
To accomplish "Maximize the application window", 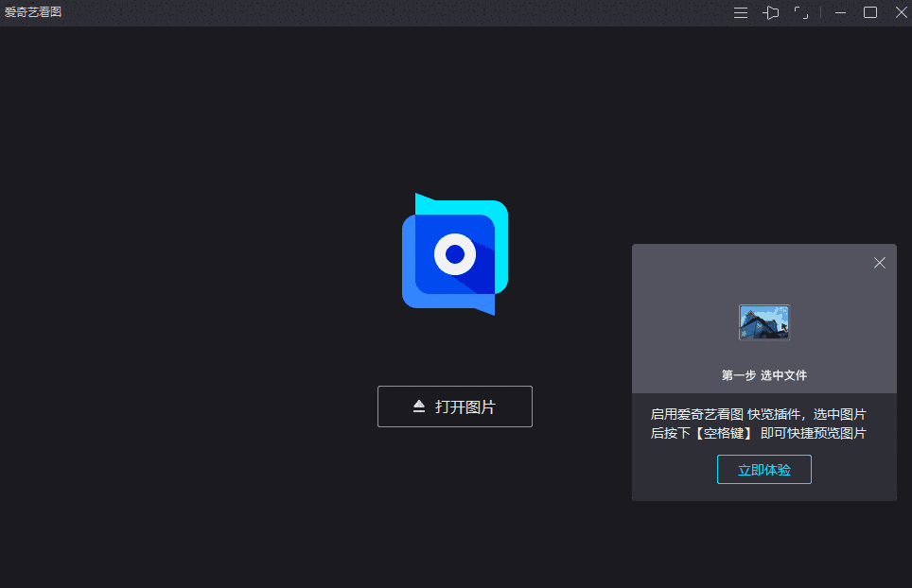I will (870, 12).
